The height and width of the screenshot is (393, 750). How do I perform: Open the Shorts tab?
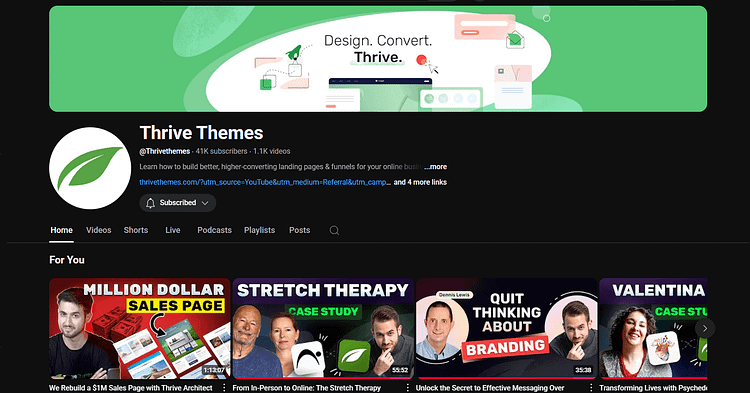pyautogui.click(x=136, y=230)
